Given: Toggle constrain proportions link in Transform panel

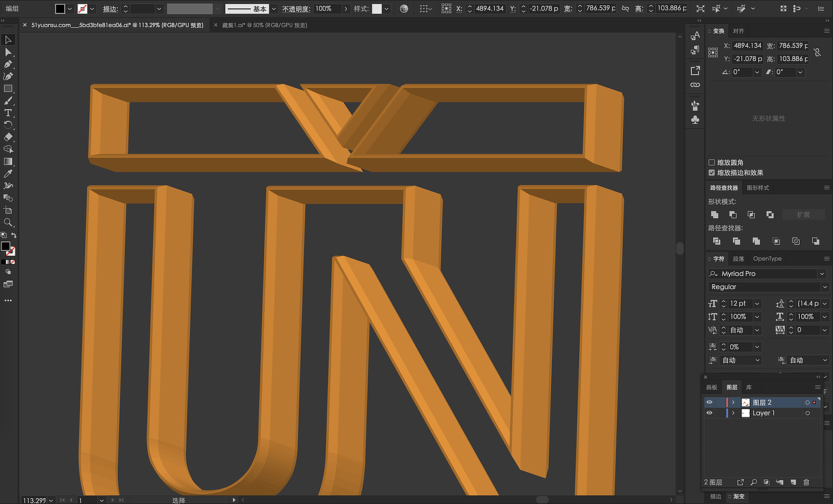Looking at the screenshot, I should pos(817,52).
